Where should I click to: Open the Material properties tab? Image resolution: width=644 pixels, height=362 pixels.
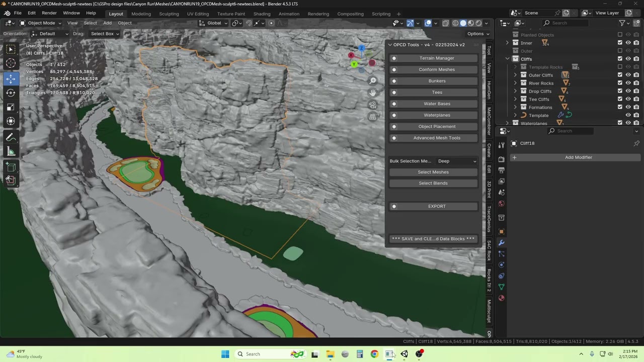pos(501,298)
